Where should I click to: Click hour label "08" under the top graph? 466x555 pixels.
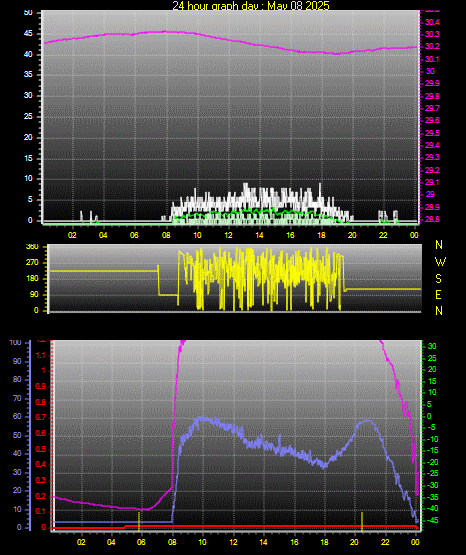click(166, 235)
